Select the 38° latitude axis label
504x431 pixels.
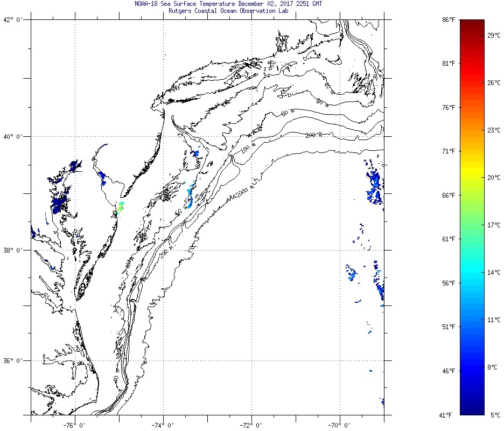[12, 250]
